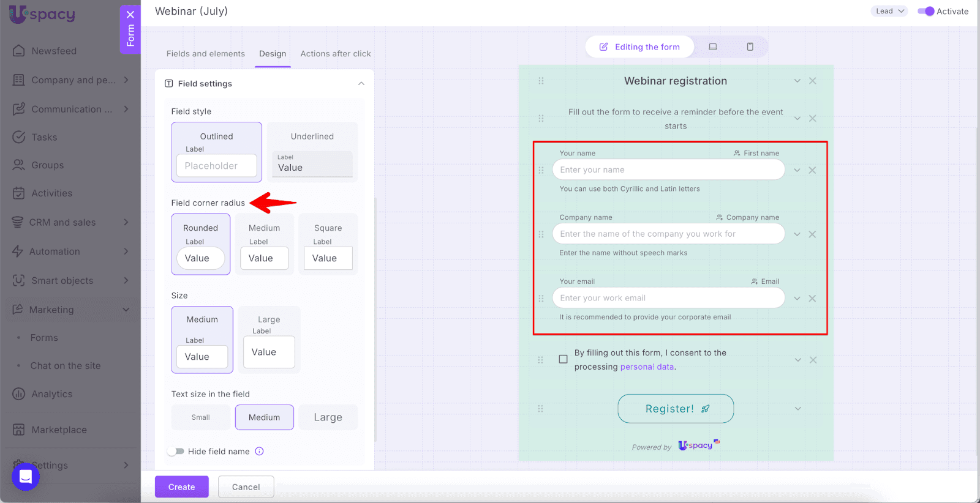Remove the Your email field with X
This screenshot has height=503, width=980.
[x=812, y=299]
